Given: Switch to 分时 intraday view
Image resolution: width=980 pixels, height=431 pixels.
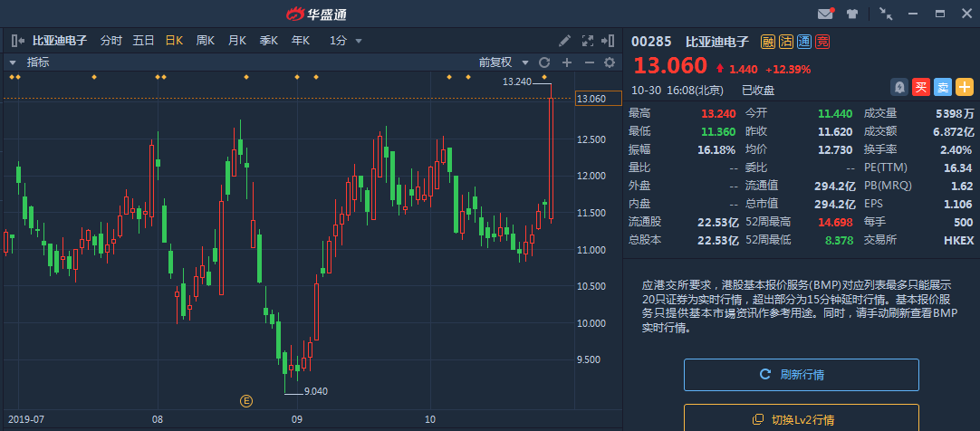Looking at the screenshot, I should click(111, 42).
